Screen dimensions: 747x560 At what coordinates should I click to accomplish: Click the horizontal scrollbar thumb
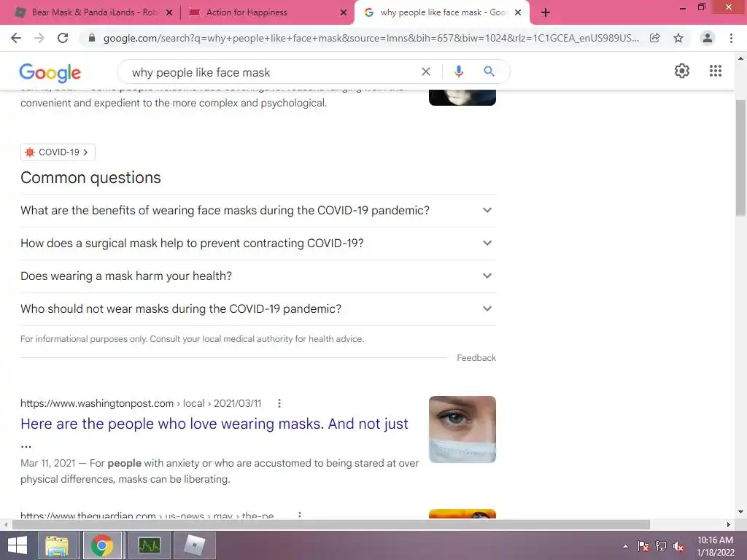(331, 524)
